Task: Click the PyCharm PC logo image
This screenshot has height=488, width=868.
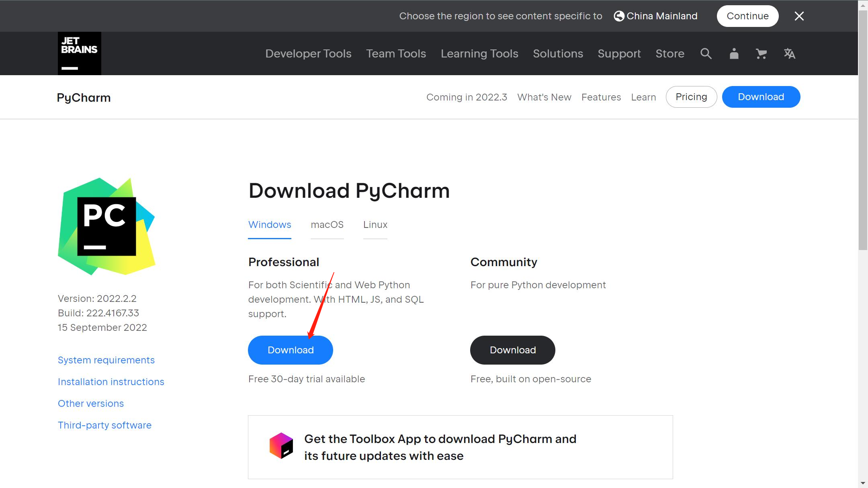Action: click(106, 226)
